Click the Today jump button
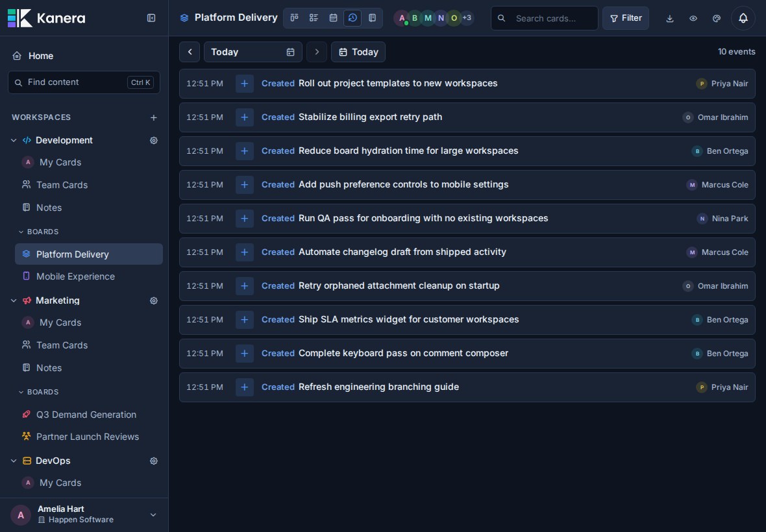Viewport: 766px width, 532px height. click(x=358, y=52)
